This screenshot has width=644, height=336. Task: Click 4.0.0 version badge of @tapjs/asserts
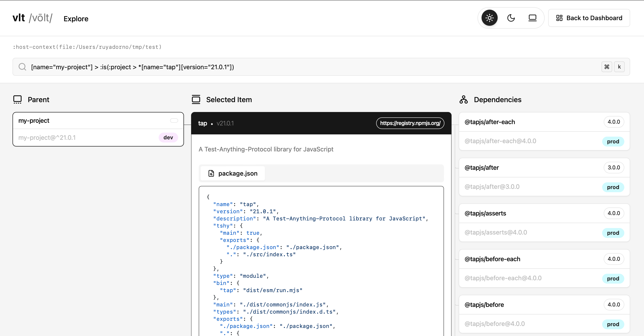[614, 213]
